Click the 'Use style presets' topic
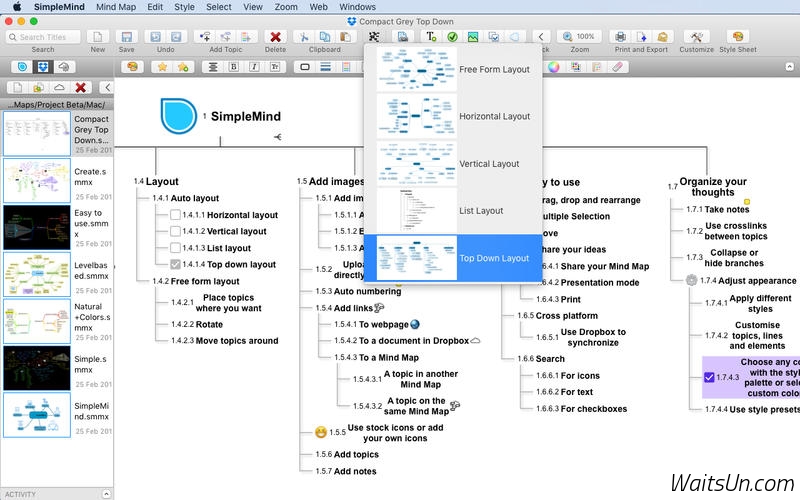Viewport: 800px width, 500px height. click(764, 409)
